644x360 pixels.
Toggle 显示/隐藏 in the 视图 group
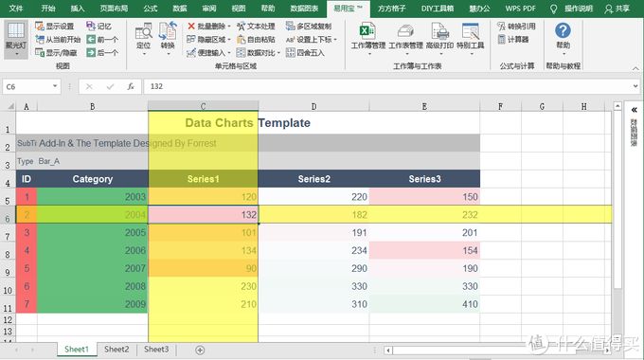tap(56, 53)
